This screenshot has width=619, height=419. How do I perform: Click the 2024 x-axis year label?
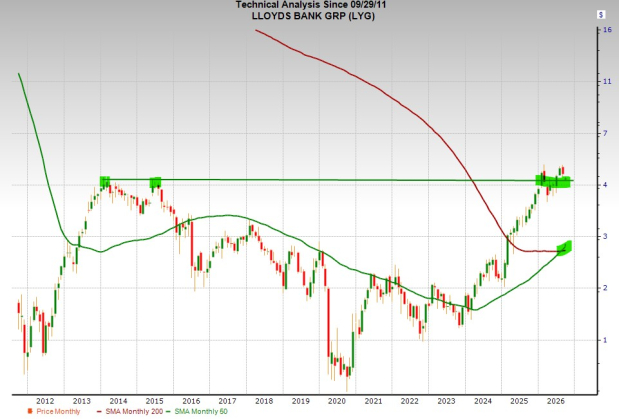pyautogui.click(x=483, y=401)
